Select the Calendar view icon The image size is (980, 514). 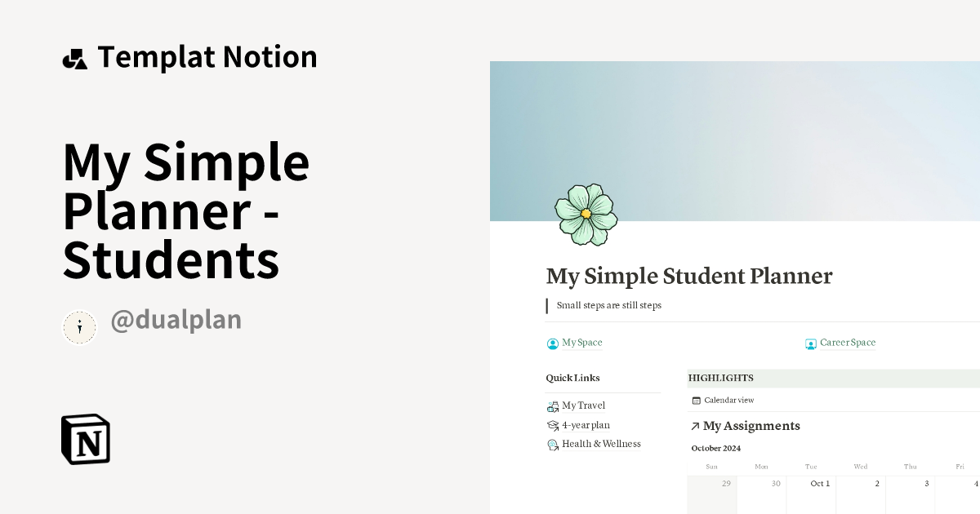pyautogui.click(x=696, y=400)
